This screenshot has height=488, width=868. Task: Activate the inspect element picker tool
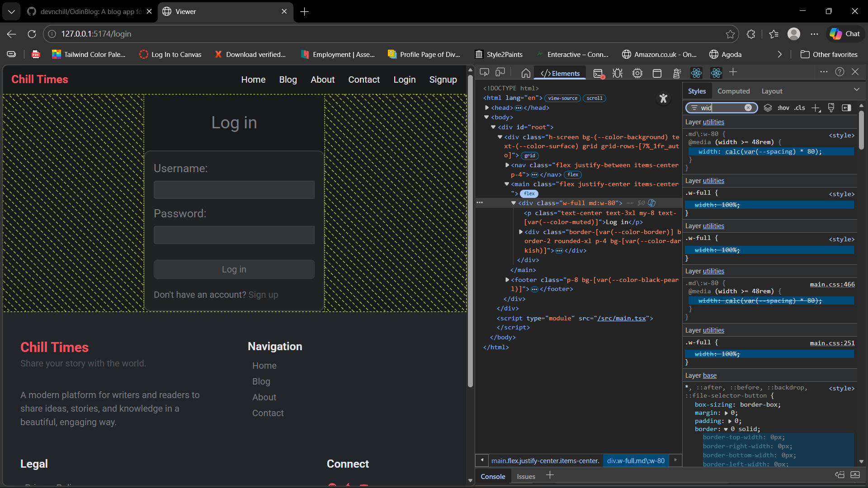(484, 72)
